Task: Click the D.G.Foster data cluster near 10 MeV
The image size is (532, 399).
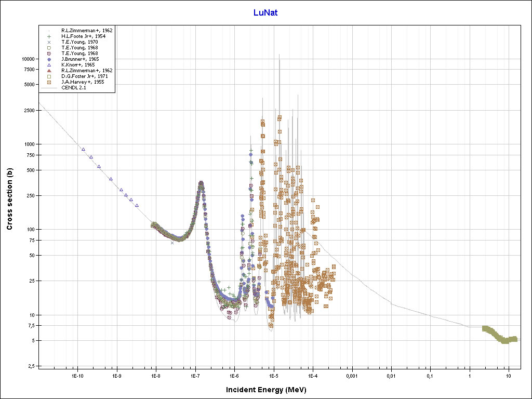Action: click(501, 338)
